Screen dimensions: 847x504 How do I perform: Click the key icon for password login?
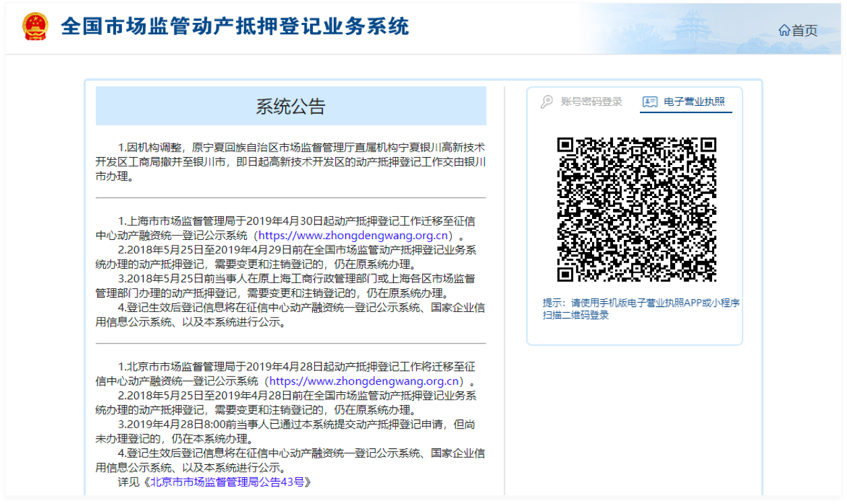coord(547,102)
